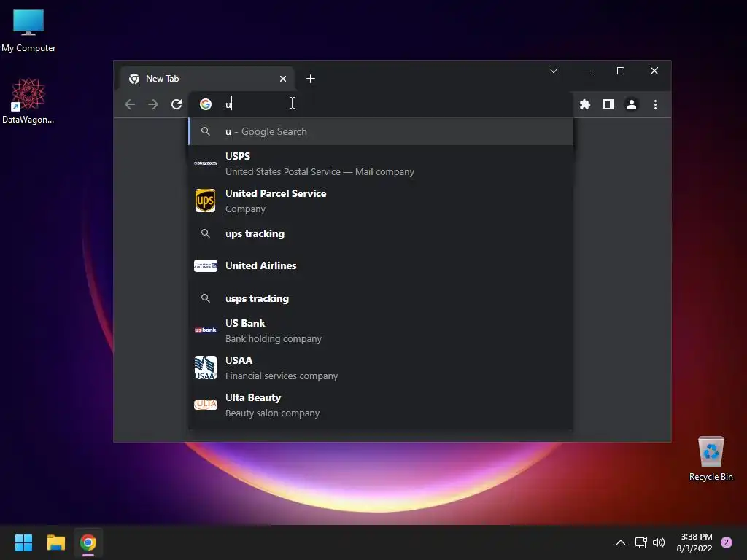Minimize the Chrome window
The height and width of the screenshot is (560, 747).
tap(587, 71)
